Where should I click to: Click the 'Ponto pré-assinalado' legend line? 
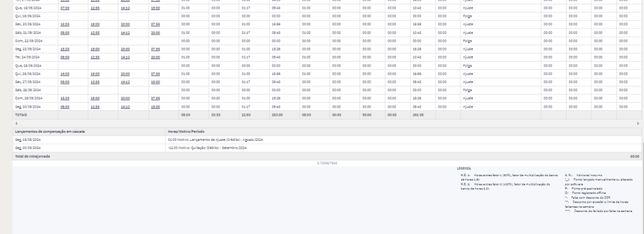click(584, 189)
